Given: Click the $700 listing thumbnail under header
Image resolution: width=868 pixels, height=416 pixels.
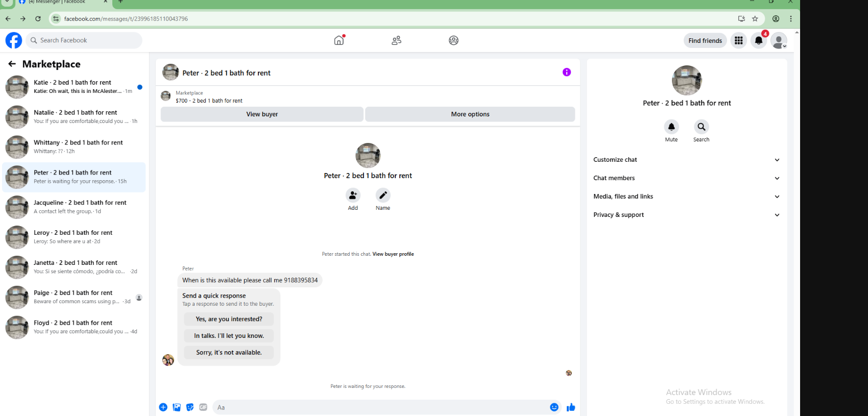Looking at the screenshot, I should point(166,96).
